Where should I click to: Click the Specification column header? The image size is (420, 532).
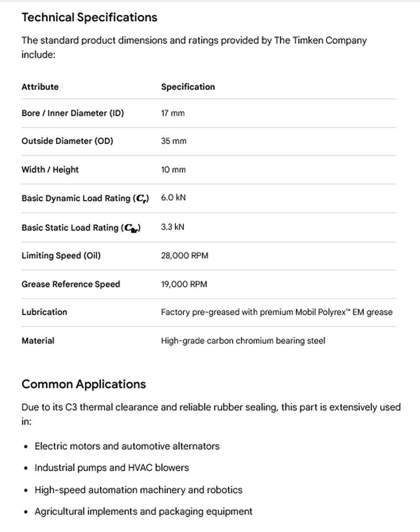[188, 87]
